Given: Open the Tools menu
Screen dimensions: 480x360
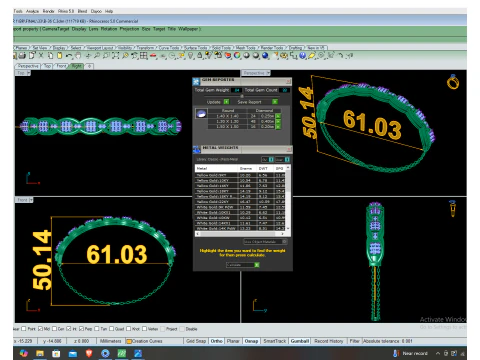Looking at the screenshot, I should click(x=18, y=11).
